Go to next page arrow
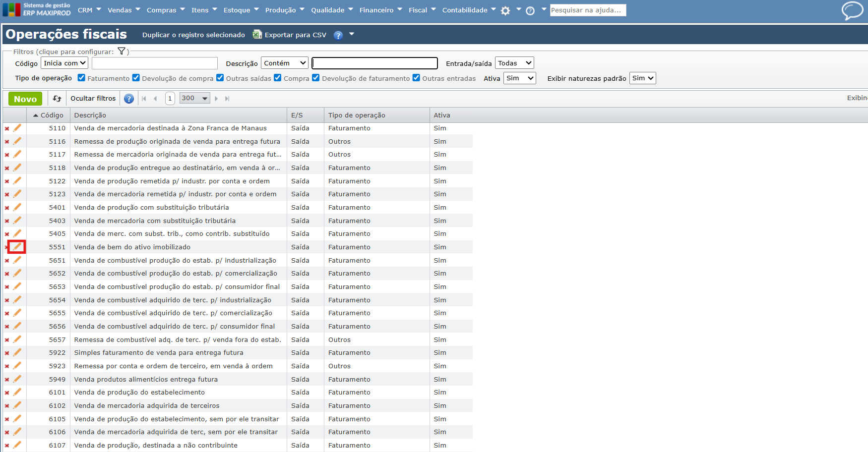Viewport: 868px width, 452px height. tap(216, 99)
